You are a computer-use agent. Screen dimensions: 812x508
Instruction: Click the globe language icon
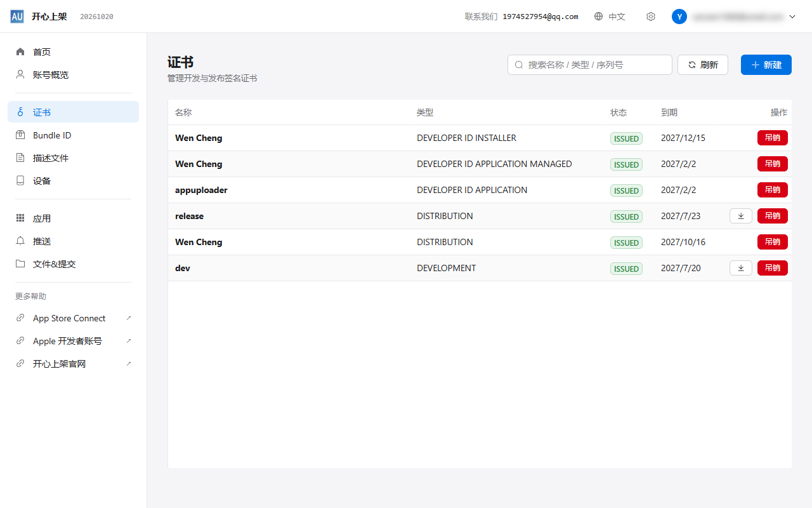[599, 17]
